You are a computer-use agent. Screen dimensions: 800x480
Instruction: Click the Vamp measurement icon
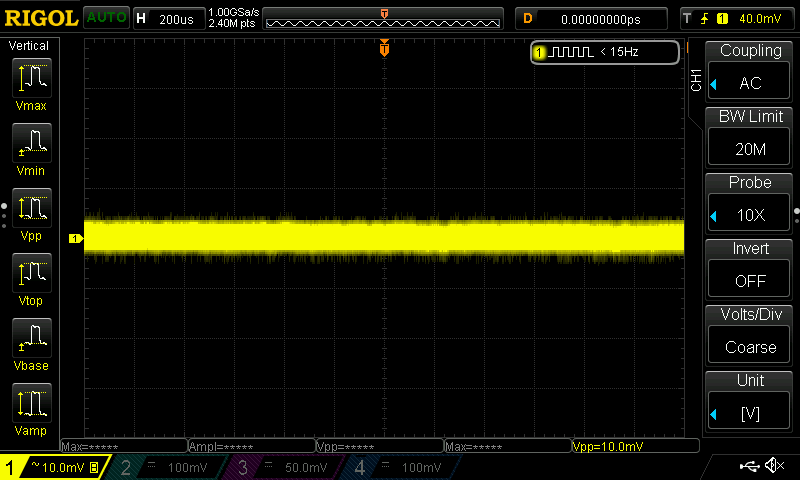32,409
